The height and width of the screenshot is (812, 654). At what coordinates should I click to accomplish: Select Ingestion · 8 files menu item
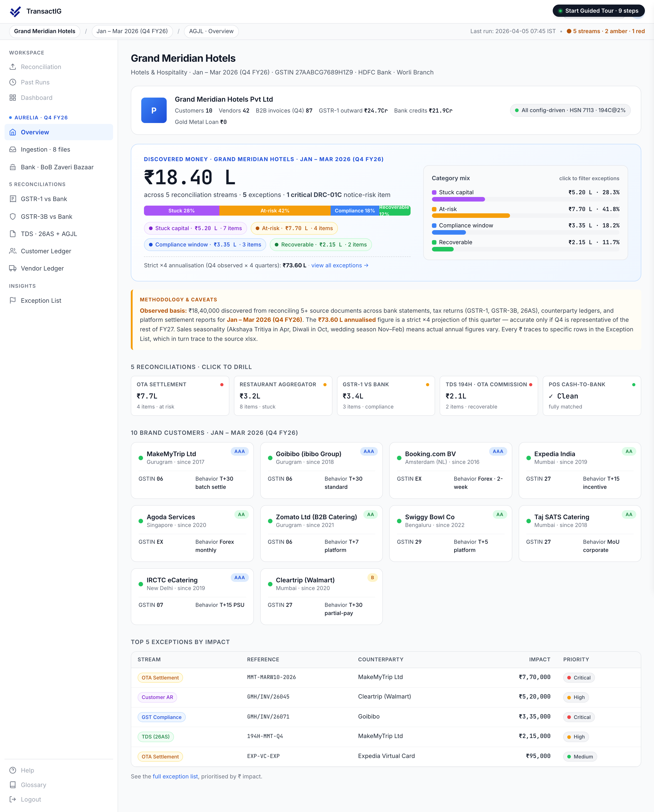(59, 150)
